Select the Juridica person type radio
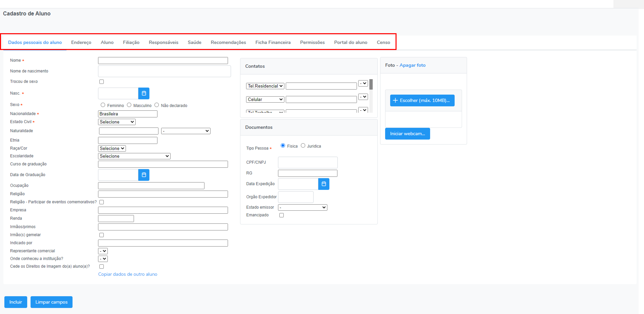Image resolution: width=644 pixels, height=314 pixels. tap(303, 146)
